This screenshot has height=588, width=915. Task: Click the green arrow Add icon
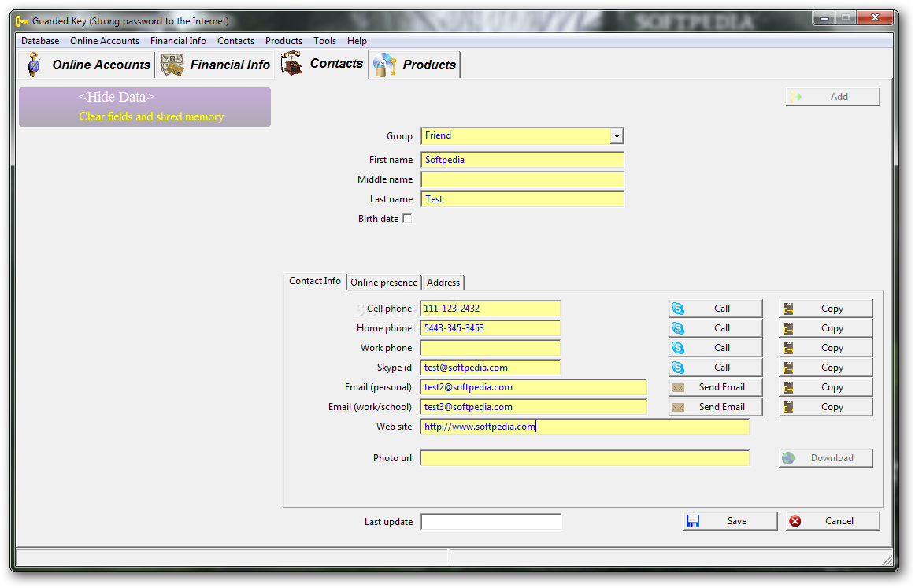tap(795, 97)
